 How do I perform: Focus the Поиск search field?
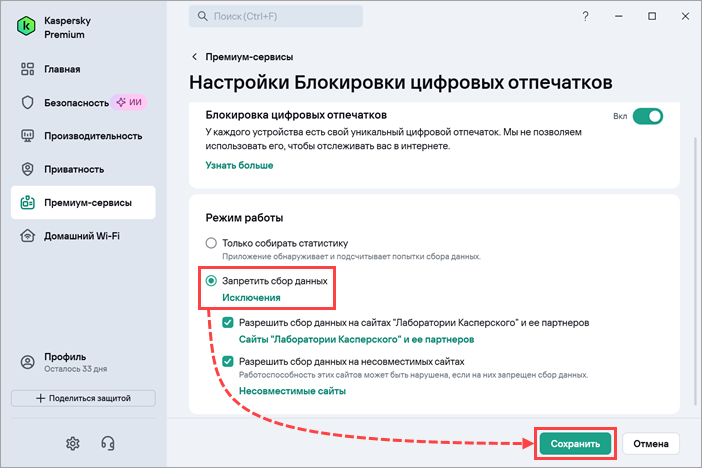tap(276, 16)
